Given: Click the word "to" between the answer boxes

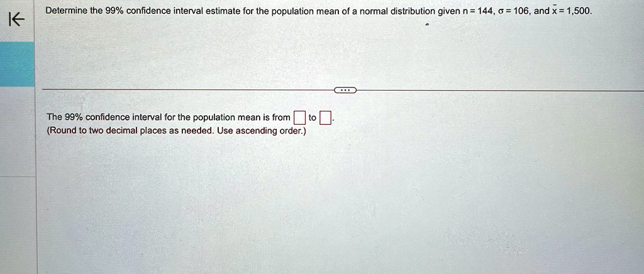Looking at the screenshot, I should (312, 118).
